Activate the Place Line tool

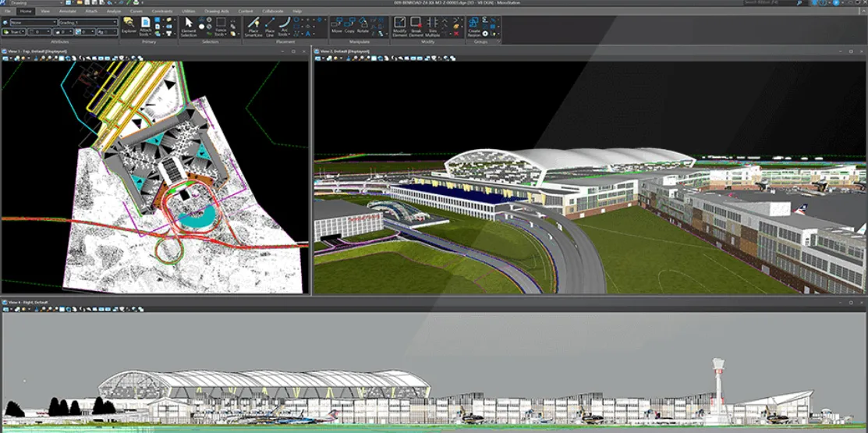270,25
